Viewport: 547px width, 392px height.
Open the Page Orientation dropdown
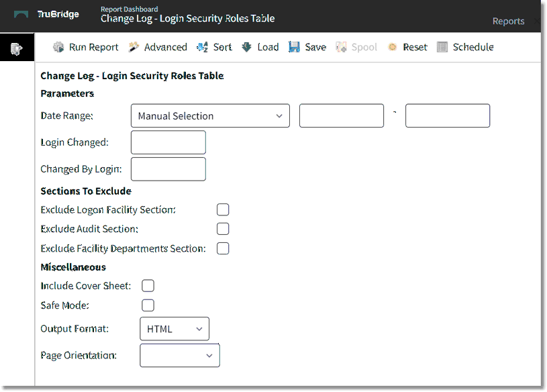(x=180, y=355)
